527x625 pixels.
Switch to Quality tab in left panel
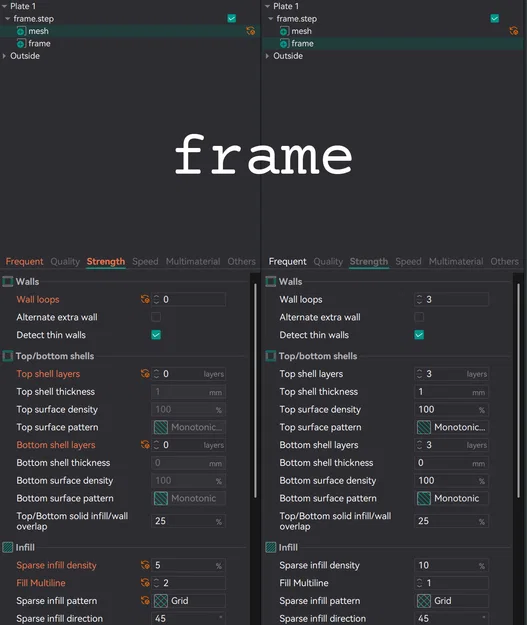pos(65,261)
